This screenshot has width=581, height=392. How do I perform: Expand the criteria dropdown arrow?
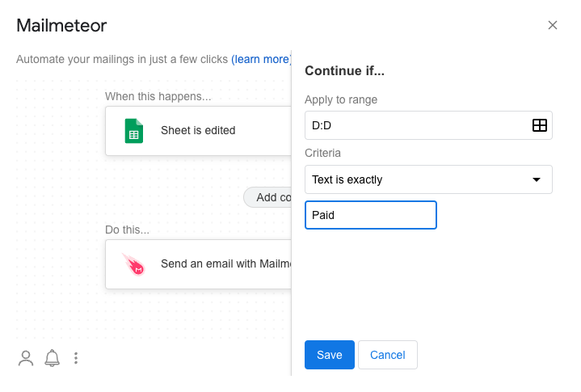tap(537, 179)
